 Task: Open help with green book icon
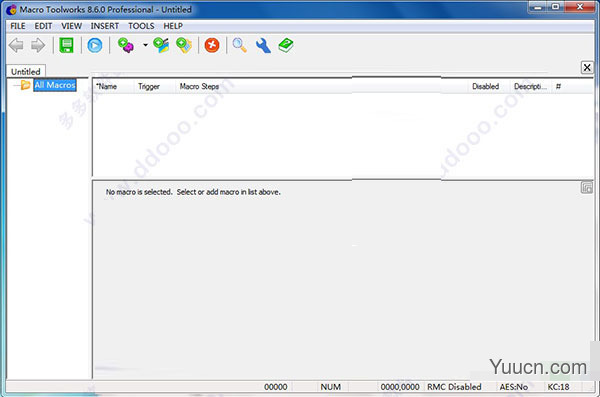(286, 45)
